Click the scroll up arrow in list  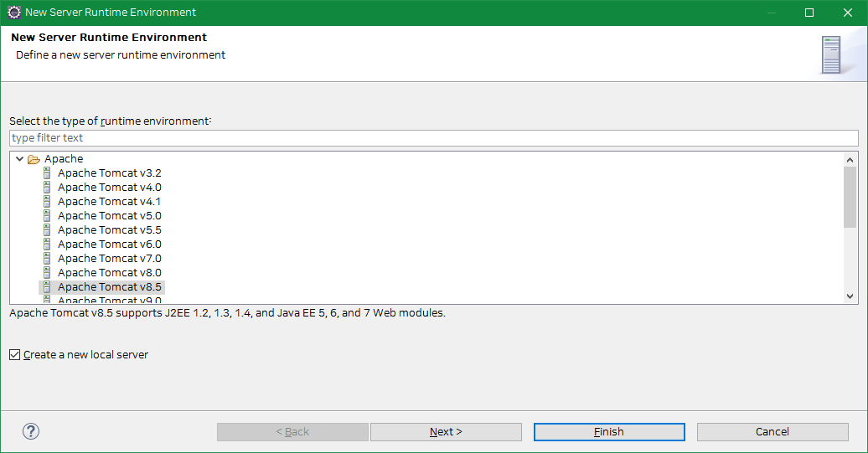click(850, 160)
